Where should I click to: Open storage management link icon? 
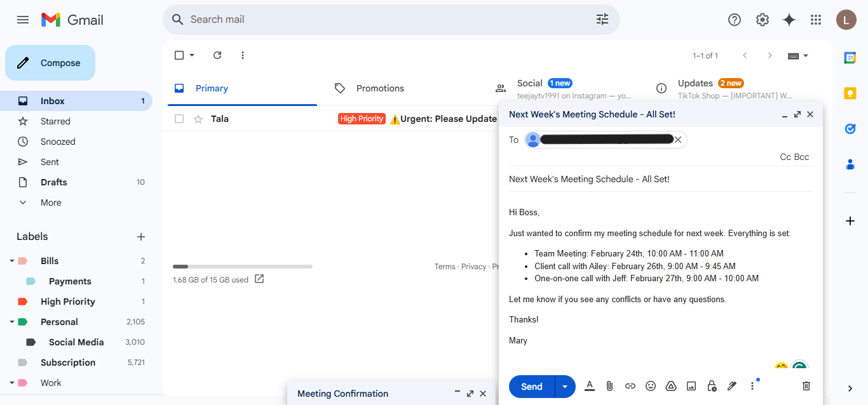pyautogui.click(x=259, y=279)
